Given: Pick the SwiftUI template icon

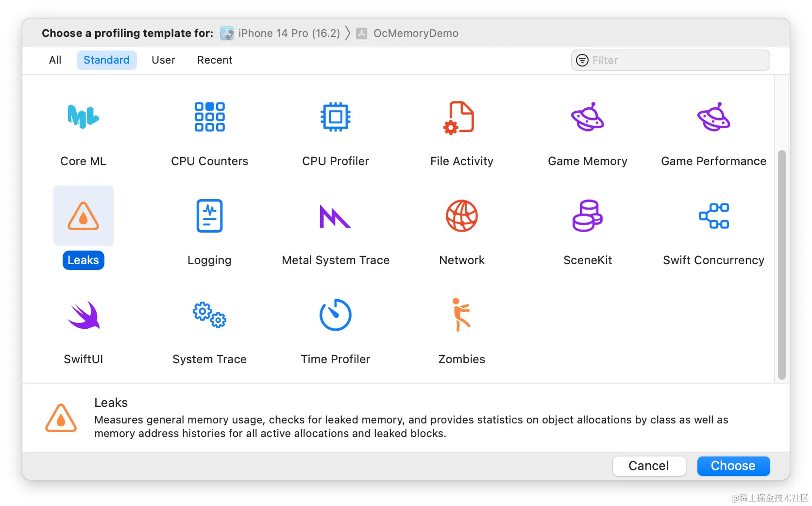Looking at the screenshot, I should tap(84, 315).
